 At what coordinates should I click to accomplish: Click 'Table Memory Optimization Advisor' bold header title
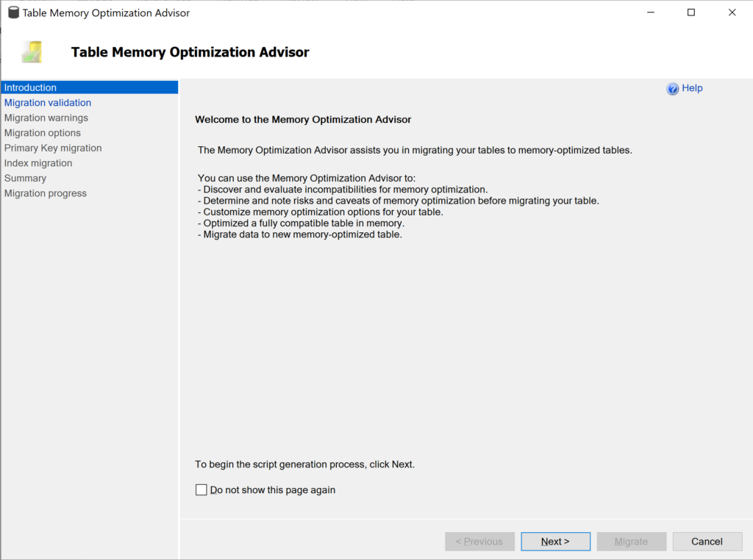(x=190, y=52)
